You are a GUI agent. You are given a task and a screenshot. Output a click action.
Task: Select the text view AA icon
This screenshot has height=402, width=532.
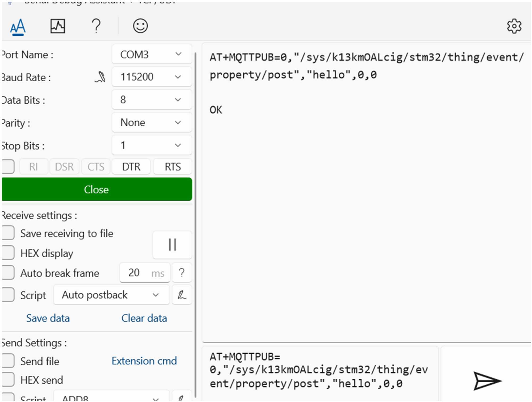(x=18, y=27)
